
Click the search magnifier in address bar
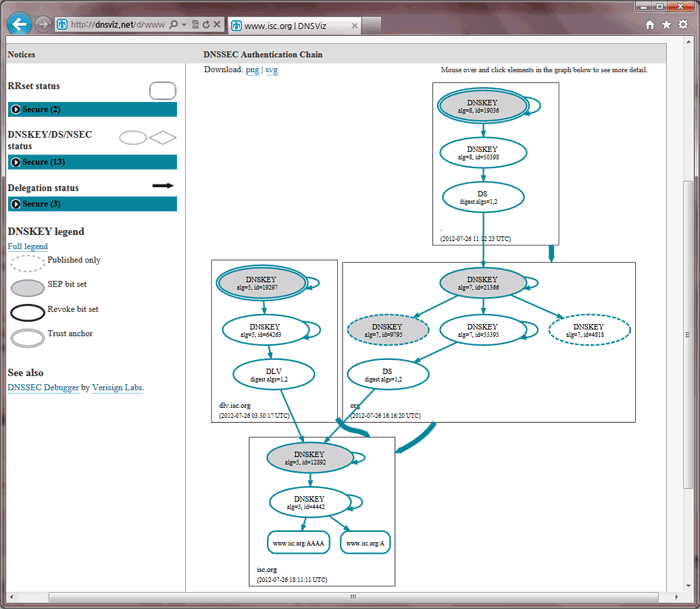pos(174,23)
